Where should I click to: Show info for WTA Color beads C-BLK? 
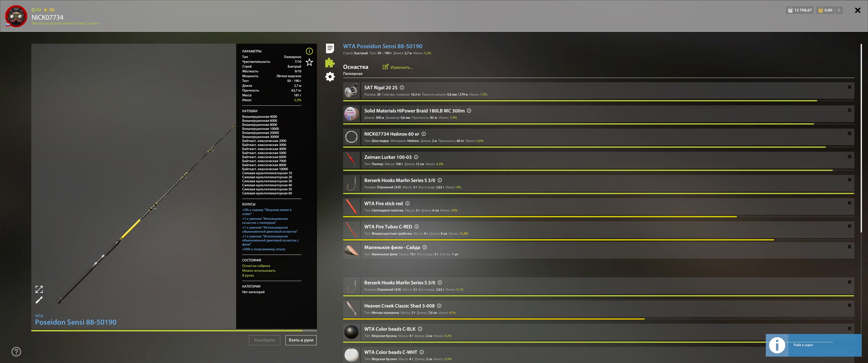pyautogui.click(x=420, y=329)
